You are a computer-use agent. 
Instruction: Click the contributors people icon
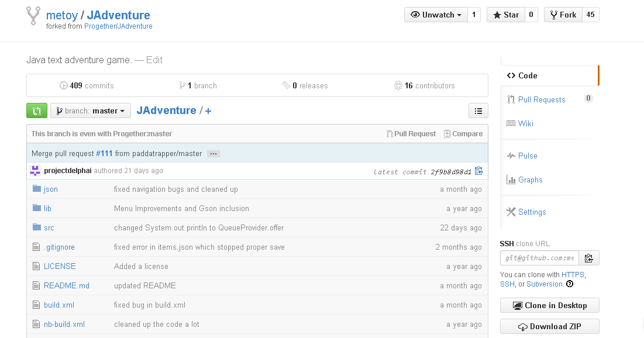coord(398,85)
